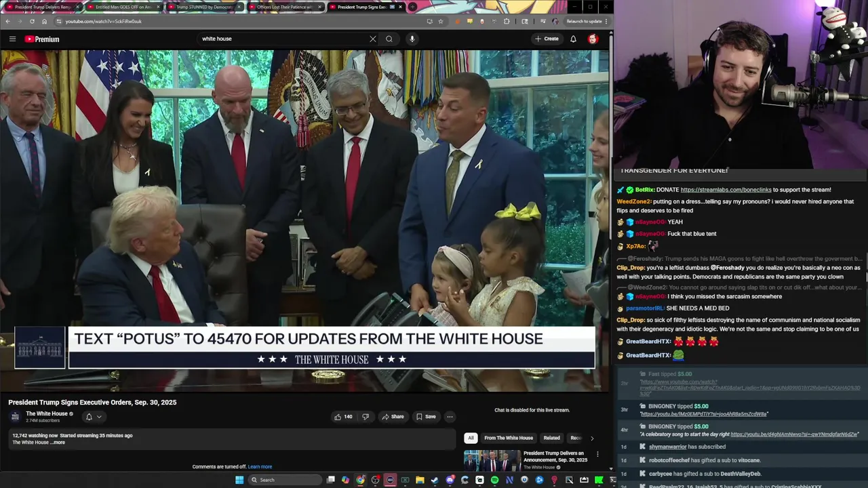Open the Windows Start menu
The height and width of the screenshot is (488, 868).
tap(239, 480)
